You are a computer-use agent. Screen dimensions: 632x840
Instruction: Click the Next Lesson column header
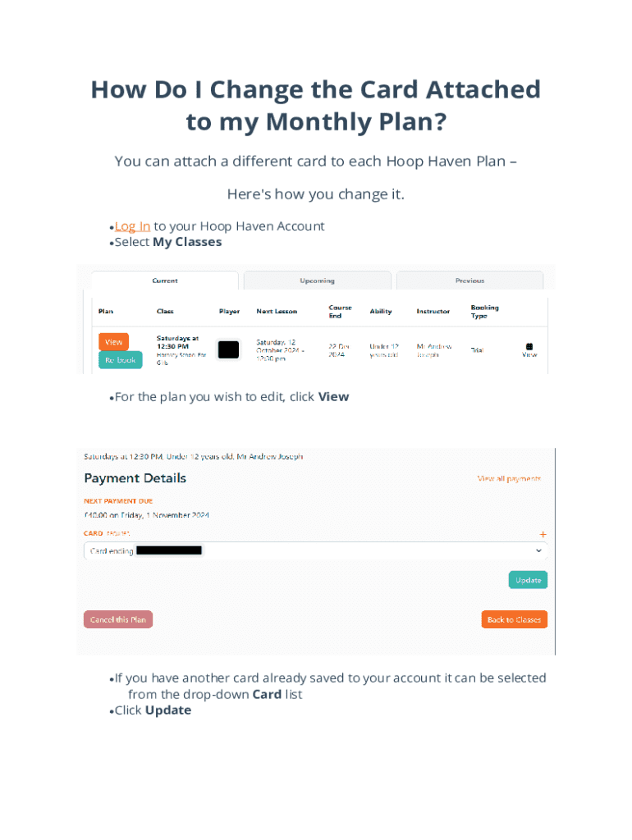pyautogui.click(x=277, y=312)
